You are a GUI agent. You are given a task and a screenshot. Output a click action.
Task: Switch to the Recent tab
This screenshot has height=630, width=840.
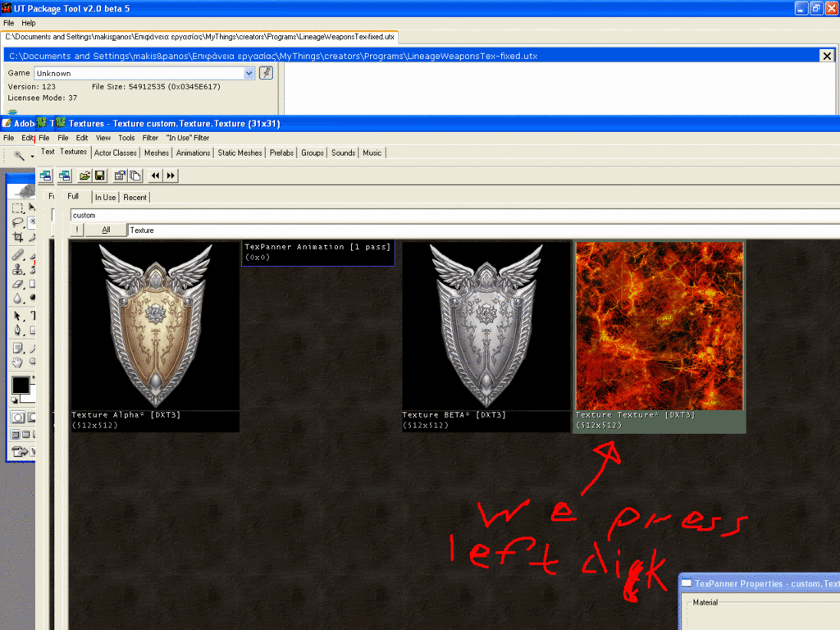point(135,197)
